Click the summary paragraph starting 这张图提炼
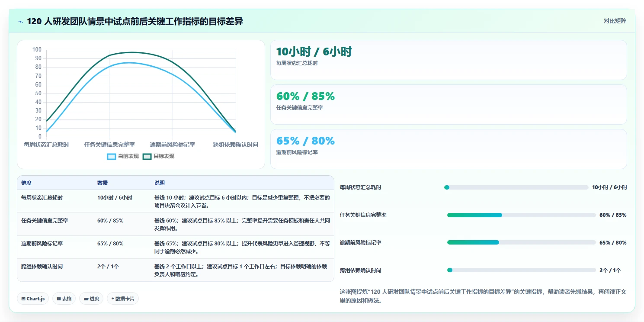This screenshot has width=644, height=322. (483, 296)
